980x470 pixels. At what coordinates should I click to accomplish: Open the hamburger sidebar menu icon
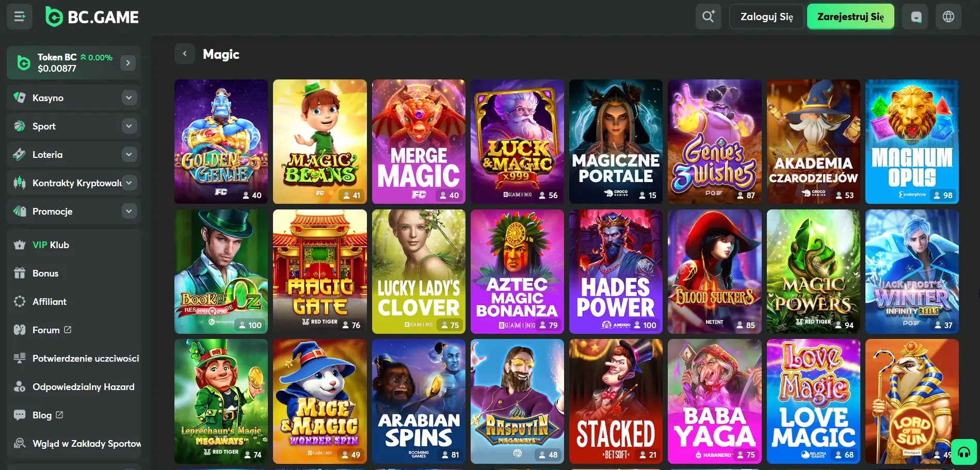pyautogui.click(x=20, y=17)
